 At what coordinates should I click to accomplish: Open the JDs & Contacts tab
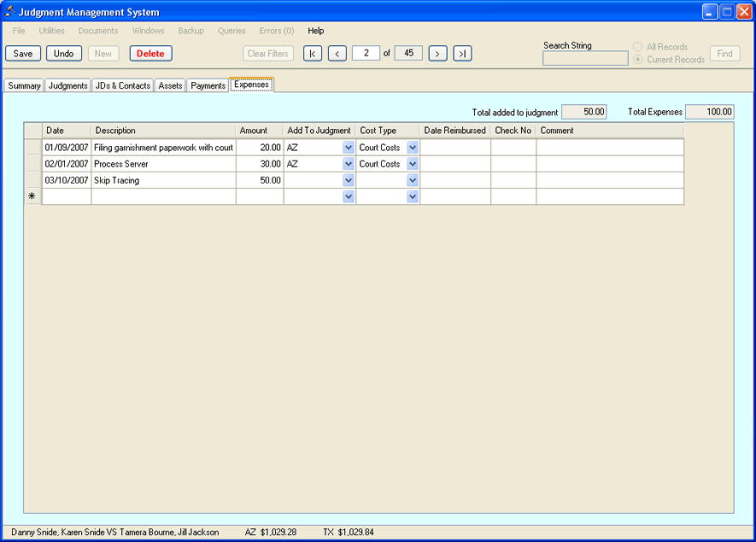pyautogui.click(x=123, y=85)
